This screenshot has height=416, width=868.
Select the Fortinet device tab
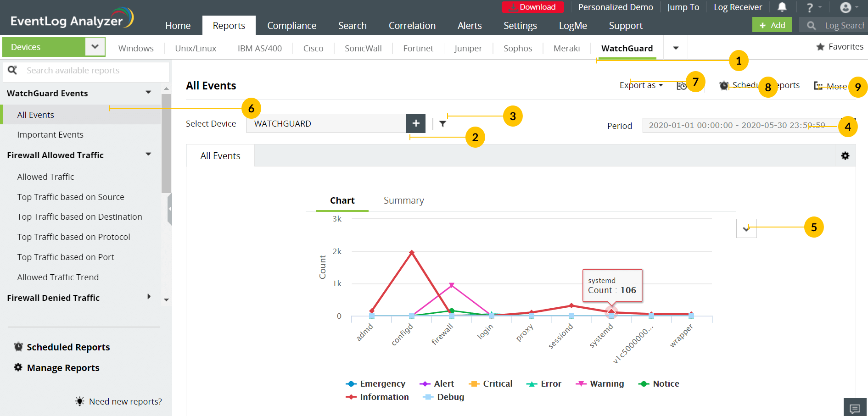418,48
